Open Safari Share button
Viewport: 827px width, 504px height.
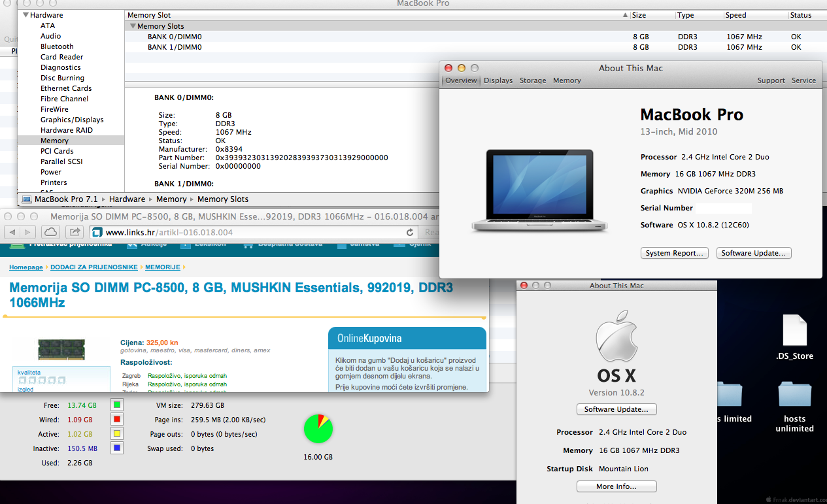click(x=75, y=232)
